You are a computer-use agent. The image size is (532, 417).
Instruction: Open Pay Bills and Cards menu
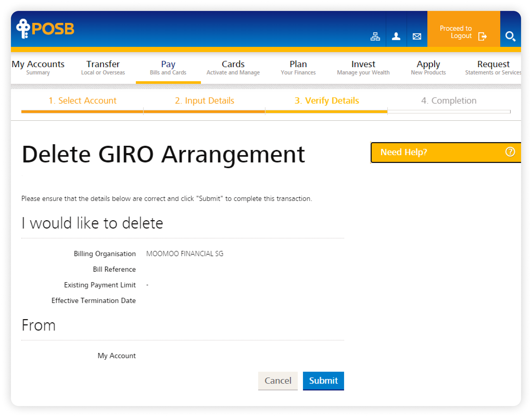(168, 67)
